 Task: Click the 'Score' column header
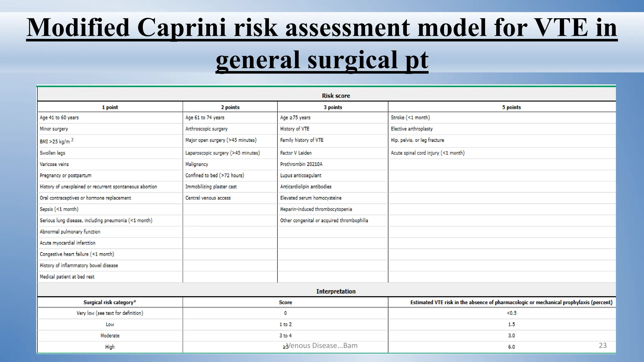click(285, 302)
